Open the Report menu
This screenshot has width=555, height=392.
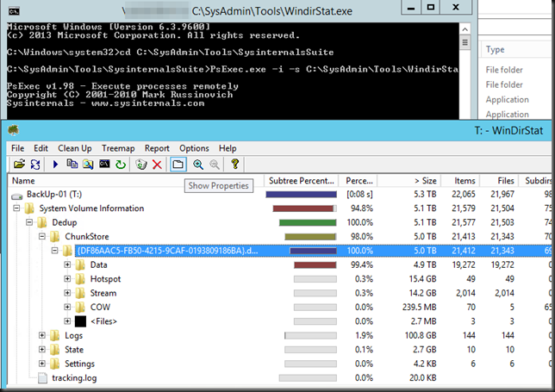[x=157, y=148]
